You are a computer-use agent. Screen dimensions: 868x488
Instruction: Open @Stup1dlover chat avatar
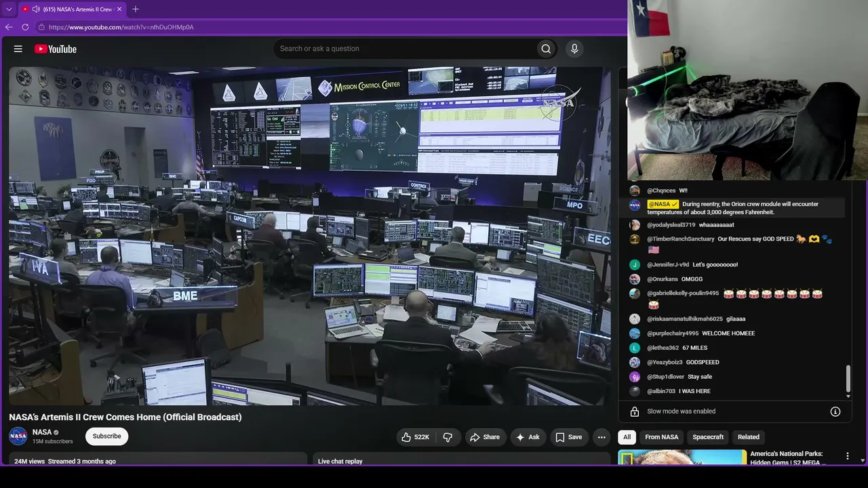pos(635,377)
